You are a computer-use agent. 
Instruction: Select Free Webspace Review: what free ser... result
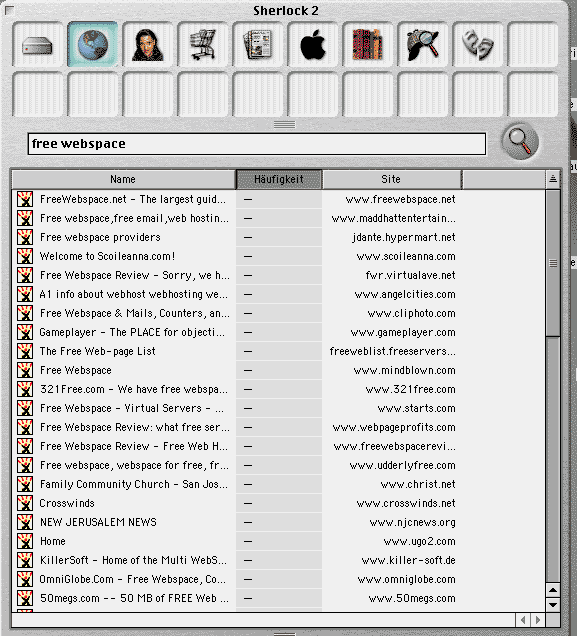135,427
